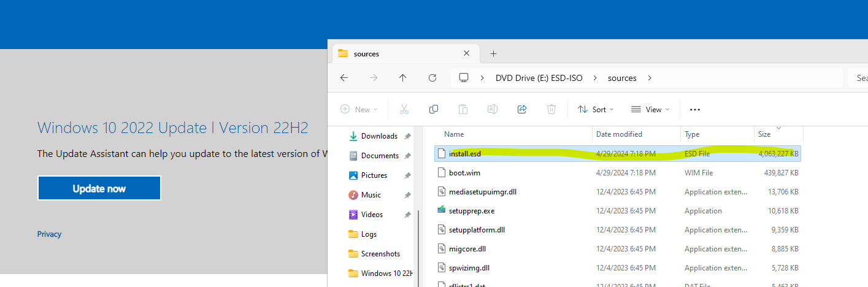Click the Delete trash icon
868x287 pixels.
click(x=551, y=109)
